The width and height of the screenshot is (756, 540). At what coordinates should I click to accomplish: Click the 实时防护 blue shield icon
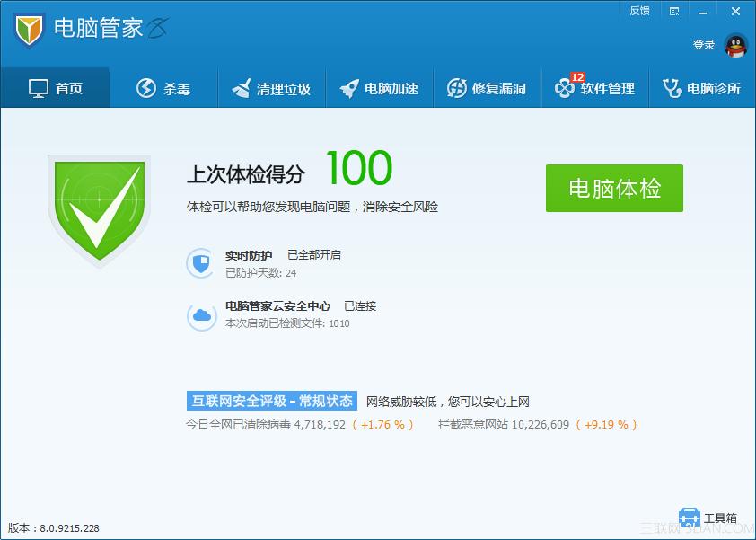pyautogui.click(x=201, y=264)
